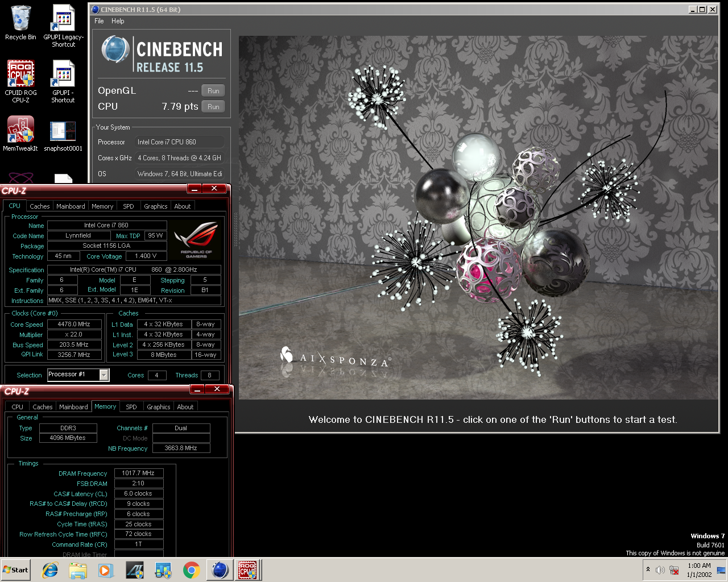Click the OS field showing Windows 7
Viewport: 728px width, 582px height.
click(x=179, y=174)
